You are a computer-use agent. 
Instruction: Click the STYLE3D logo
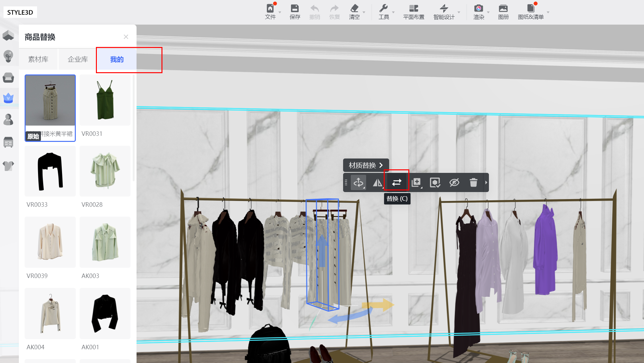(x=20, y=12)
